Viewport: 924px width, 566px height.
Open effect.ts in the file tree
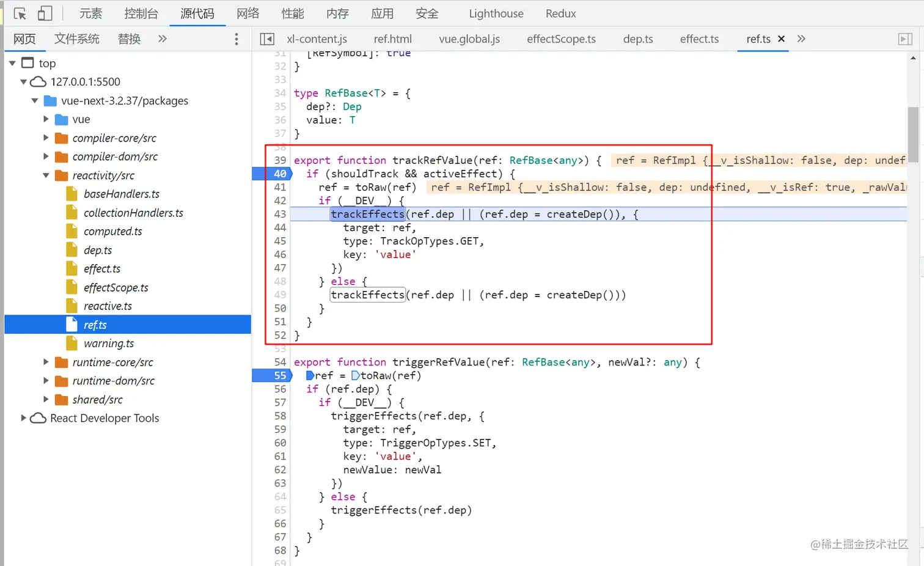[x=102, y=268]
